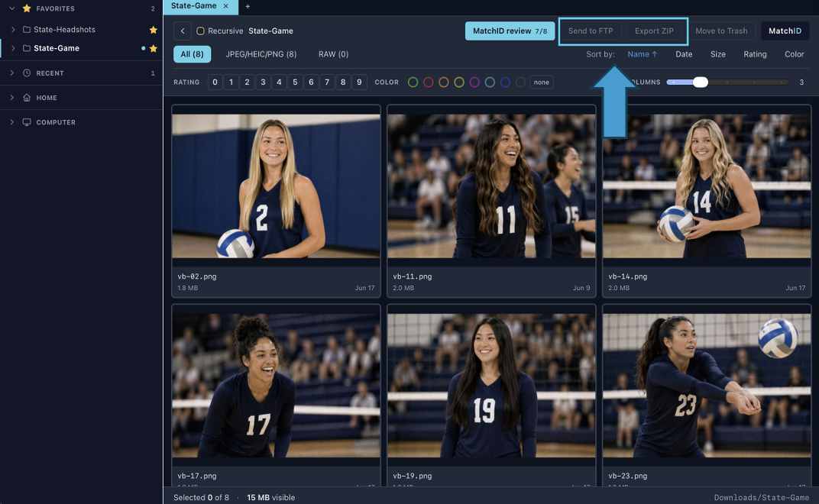This screenshot has height=504, width=819.
Task: Filter by rating 0
Action: tap(215, 82)
